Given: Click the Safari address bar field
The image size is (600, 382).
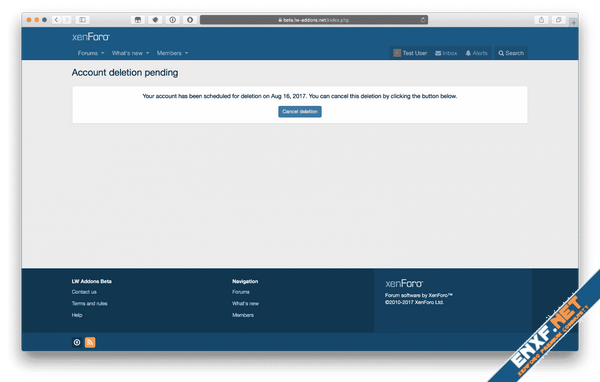Looking at the screenshot, I should click(x=314, y=20).
